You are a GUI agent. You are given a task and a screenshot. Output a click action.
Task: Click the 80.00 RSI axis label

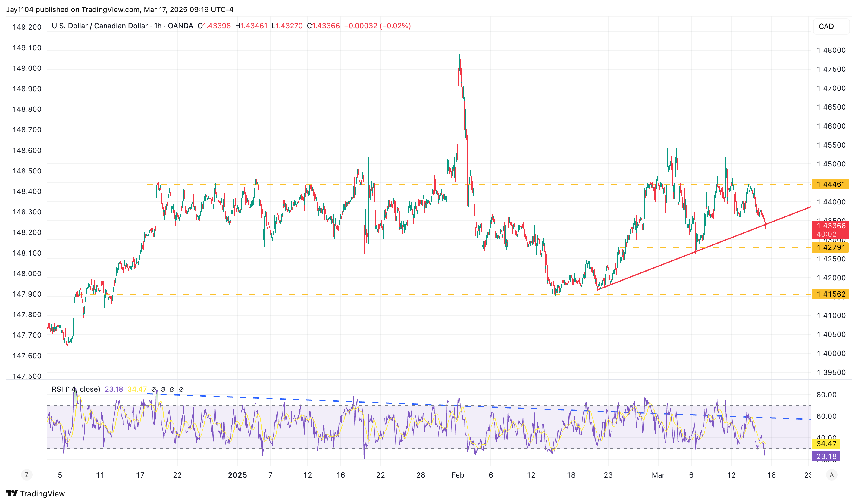click(826, 395)
